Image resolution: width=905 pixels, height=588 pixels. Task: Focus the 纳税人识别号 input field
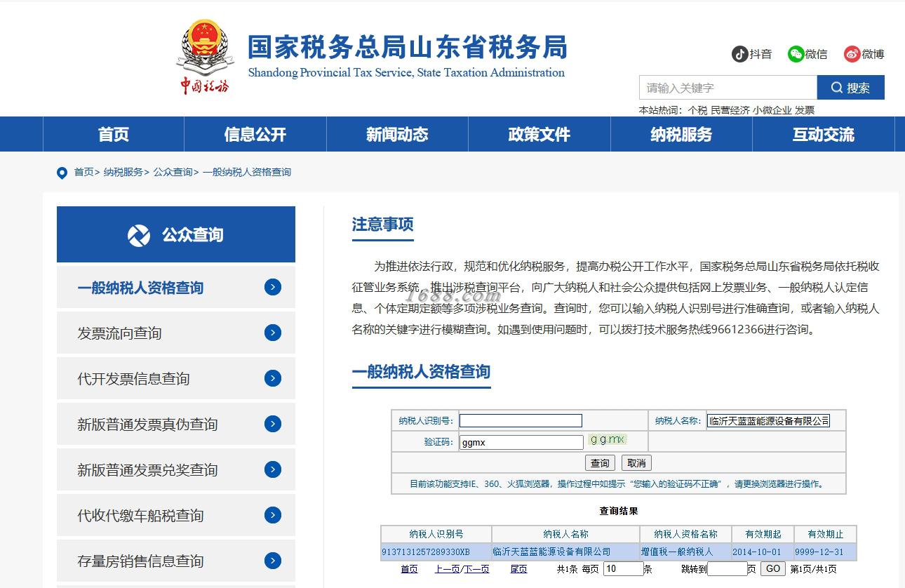pos(521,421)
